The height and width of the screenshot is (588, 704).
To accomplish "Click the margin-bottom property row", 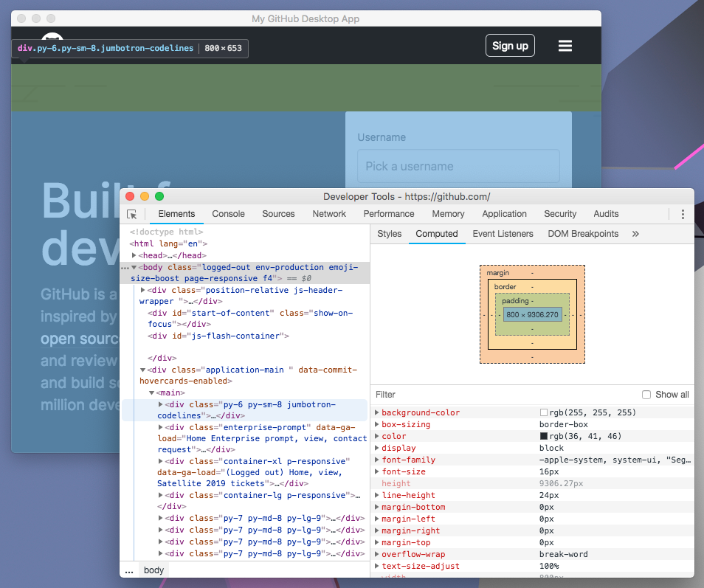I will [x=413, y=507].
